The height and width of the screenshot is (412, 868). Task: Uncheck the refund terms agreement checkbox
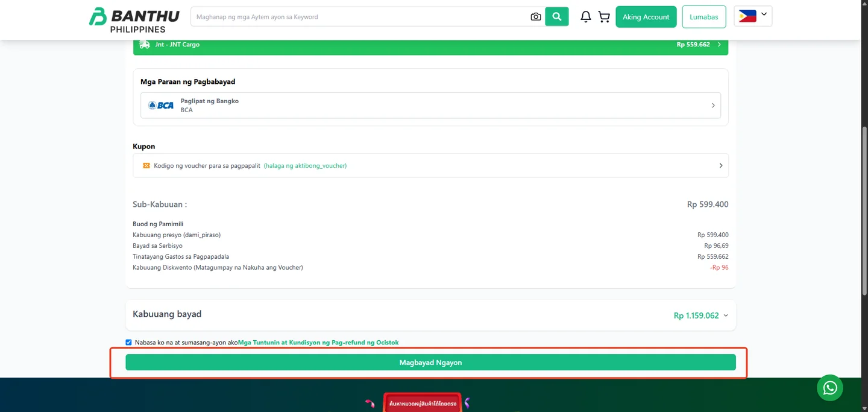(x=128, y=343)
